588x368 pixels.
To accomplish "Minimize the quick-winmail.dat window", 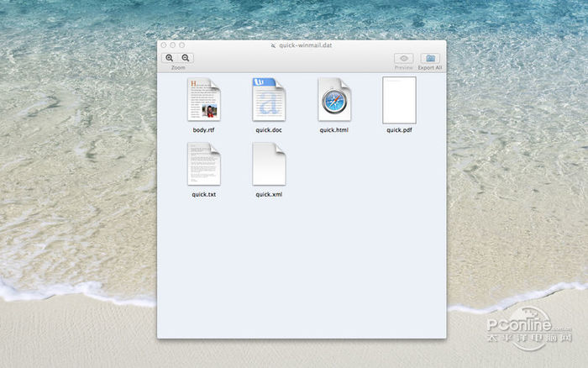I will click(x=173, y=45).
